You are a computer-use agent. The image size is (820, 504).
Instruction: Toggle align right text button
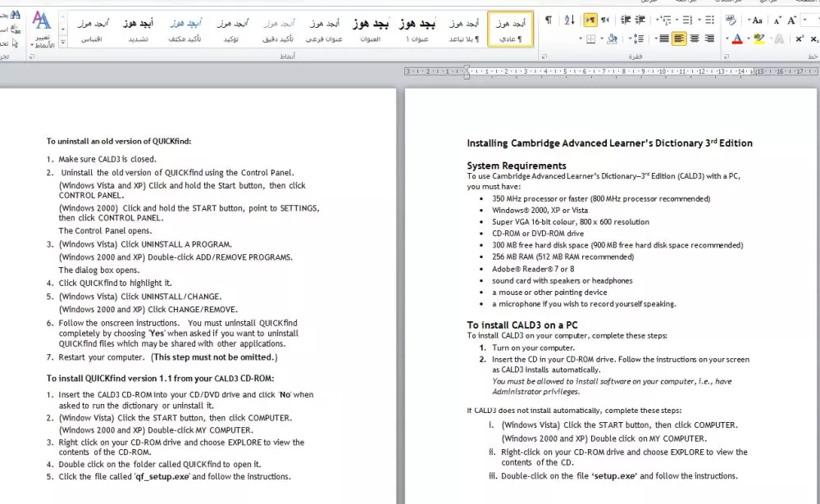coord(709,39)
